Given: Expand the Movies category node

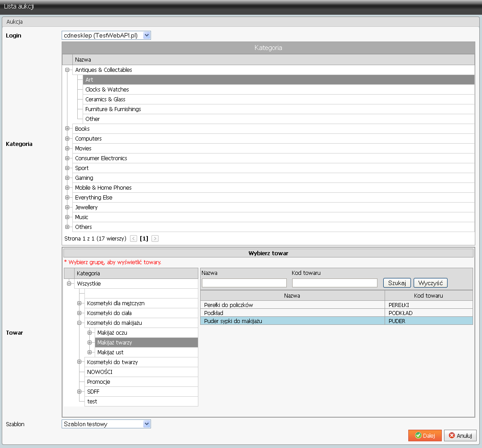Looking at the screenshot, I should coord(67,148).
